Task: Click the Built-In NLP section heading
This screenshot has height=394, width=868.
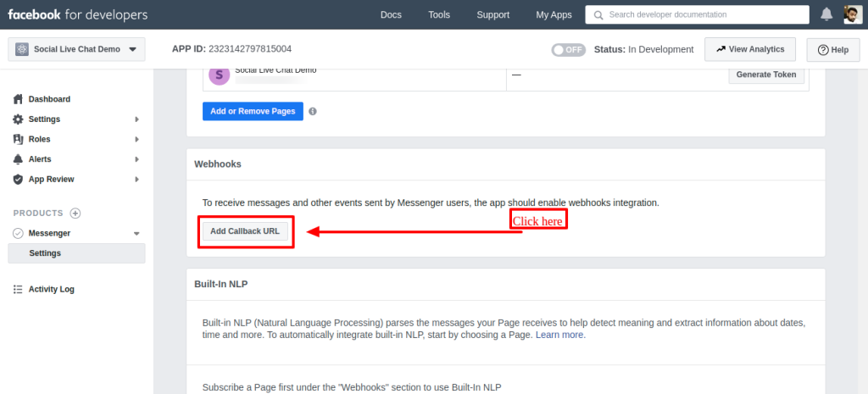Action: 221,284
